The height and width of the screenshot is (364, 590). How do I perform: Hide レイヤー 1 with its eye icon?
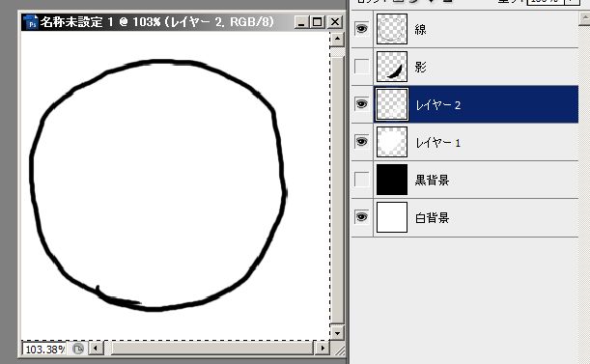(361, 142)
